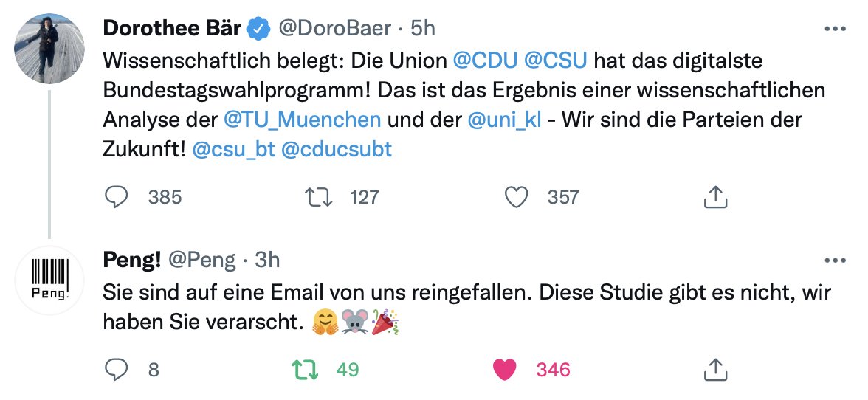This screenshot has height=400, width=868.
Task: Like Dorothee Bär's tweet
Action: pos(517,197)
